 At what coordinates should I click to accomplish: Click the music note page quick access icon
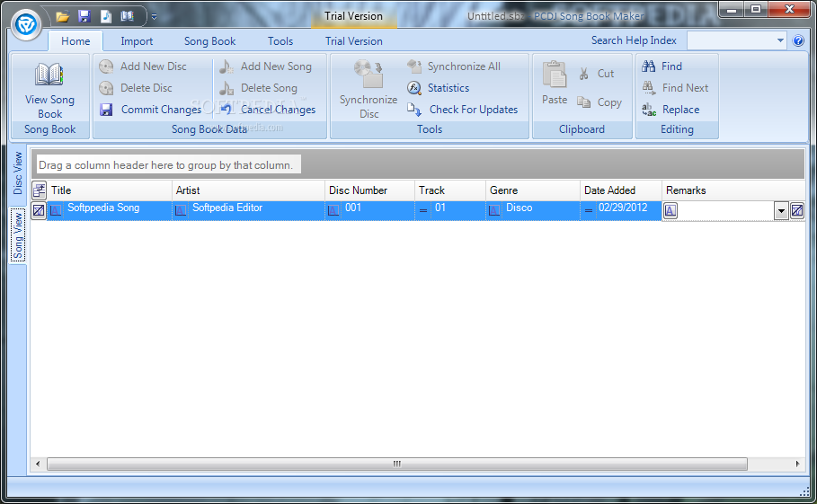pos(106,17)
